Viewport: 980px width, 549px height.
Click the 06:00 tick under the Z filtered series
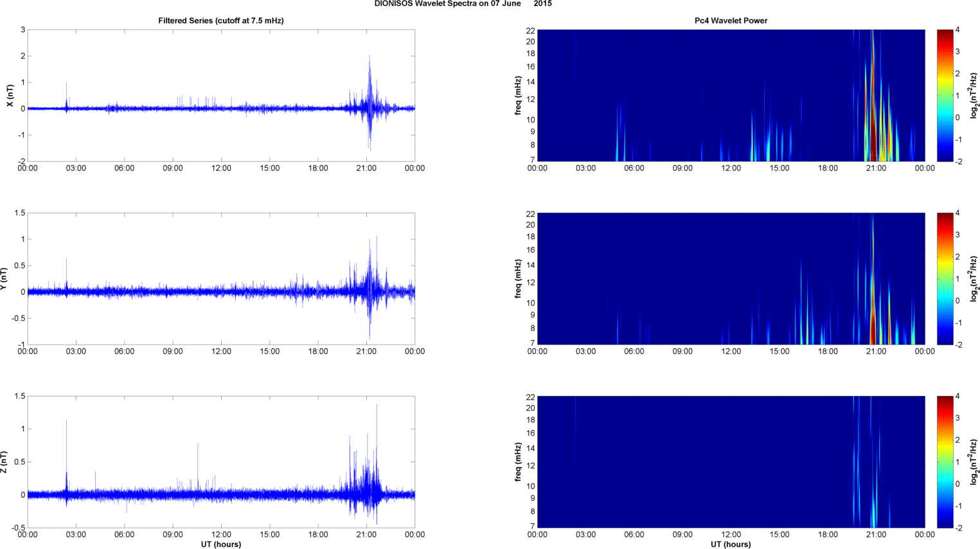coord(124,535)
